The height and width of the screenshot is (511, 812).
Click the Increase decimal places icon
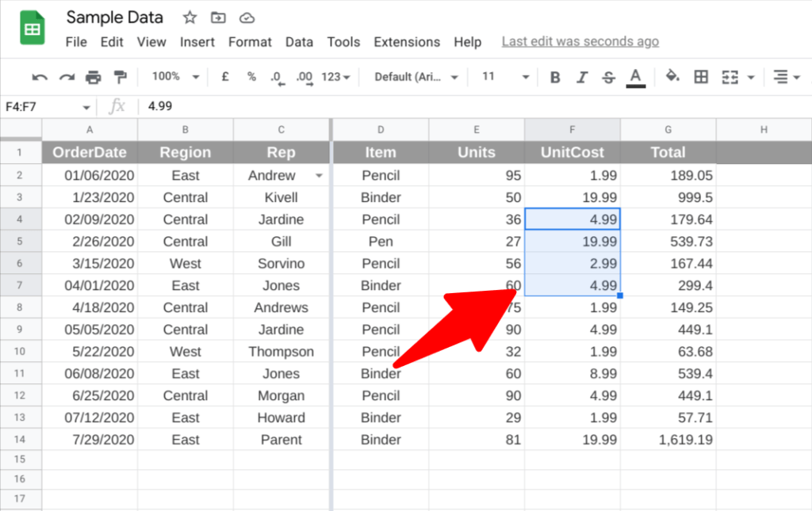click(302, 77)
